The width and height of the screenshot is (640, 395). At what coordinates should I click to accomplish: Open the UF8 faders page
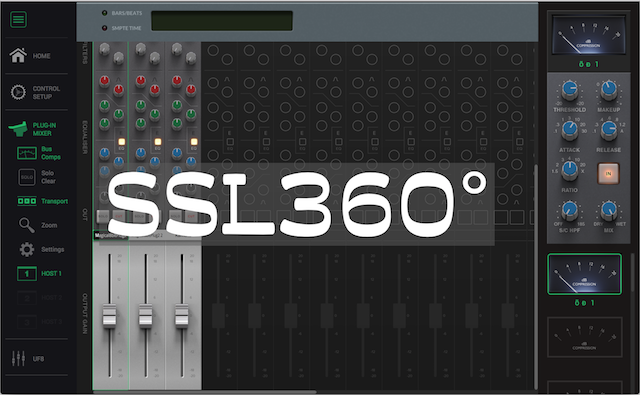[28, 358]
